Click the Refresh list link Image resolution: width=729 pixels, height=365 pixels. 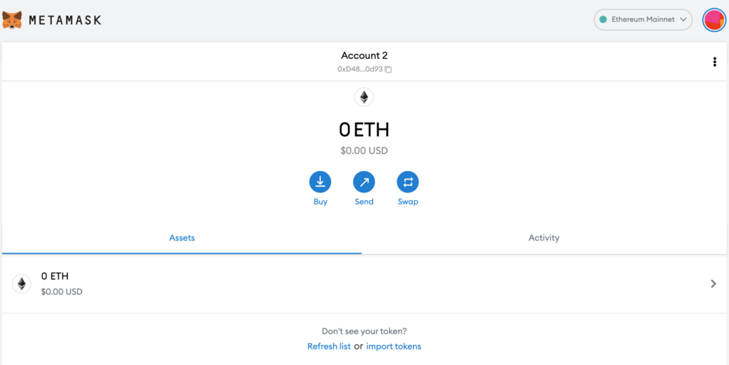pyautogui.click(x=329, y=346)
